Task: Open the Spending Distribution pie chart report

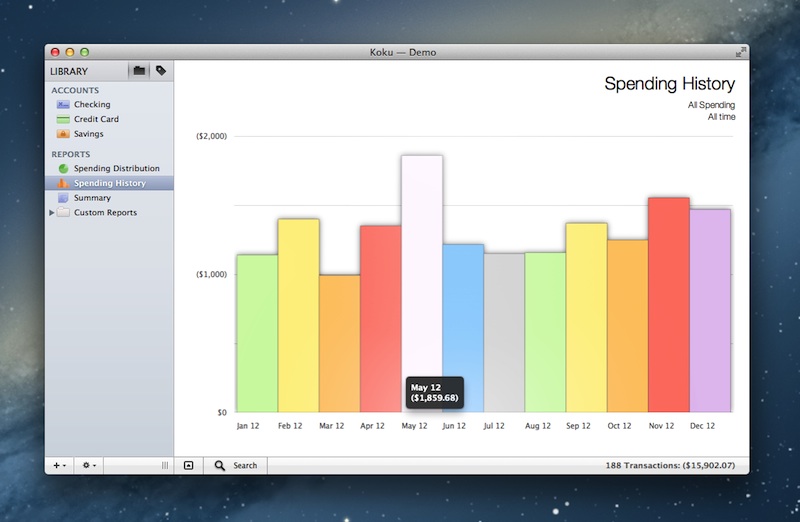Action: click(x=63, y=169)
